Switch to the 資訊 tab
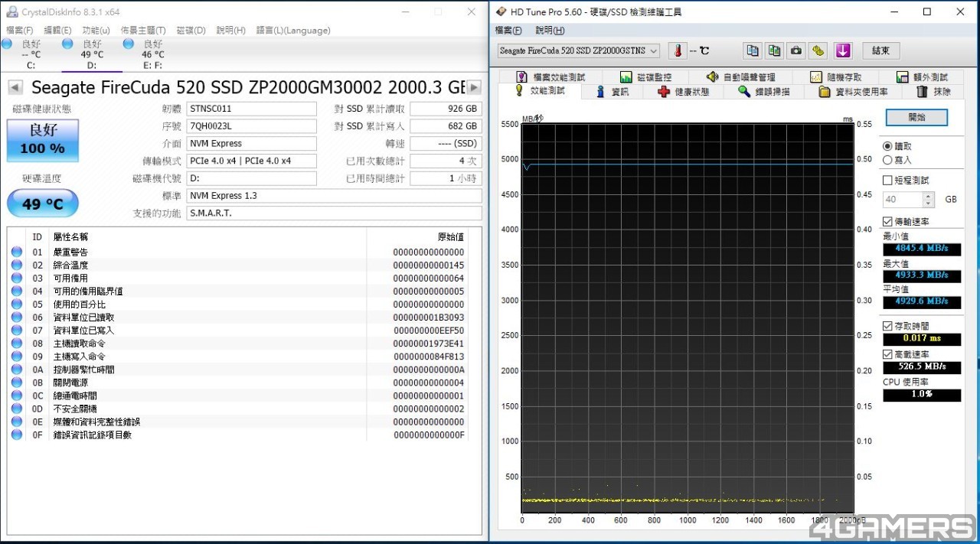The height and width of the screenshot is (544, 980). [612, 92]
